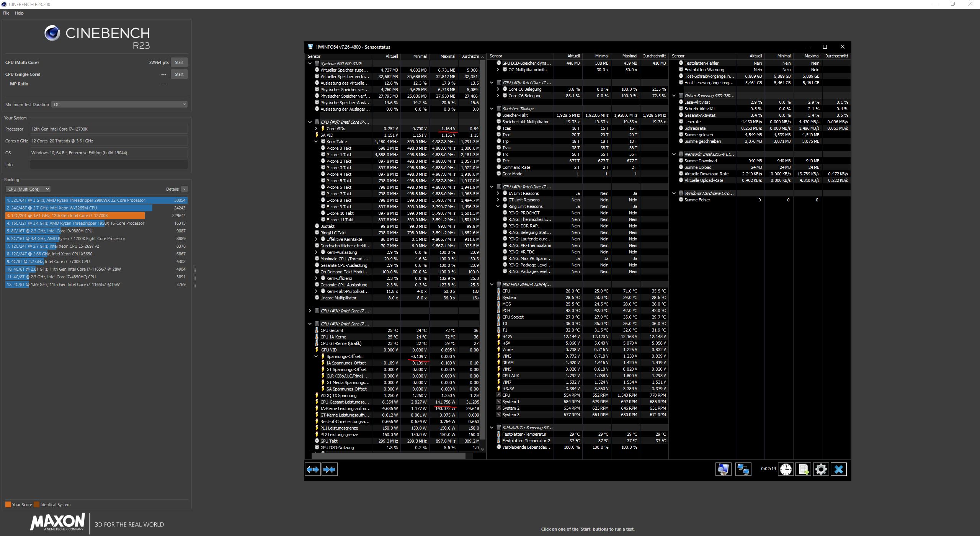This screenshot has width=980, height=536.
Task: Click the clock reset timer icon
Action: 786,469
